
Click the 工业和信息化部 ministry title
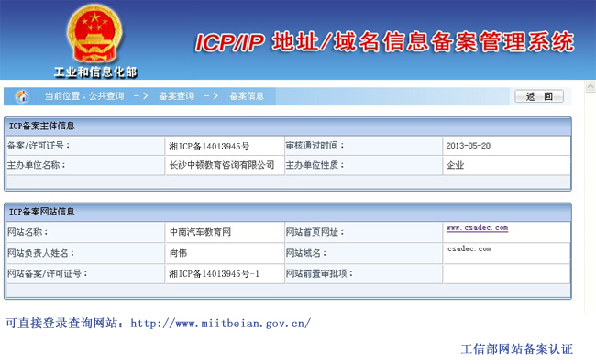click(x=95, y=72)
